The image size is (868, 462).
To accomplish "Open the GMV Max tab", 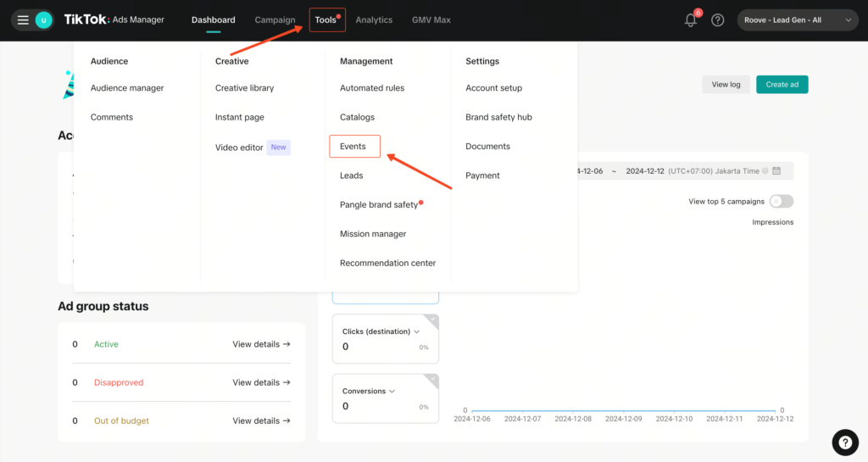I will [431, 19].
